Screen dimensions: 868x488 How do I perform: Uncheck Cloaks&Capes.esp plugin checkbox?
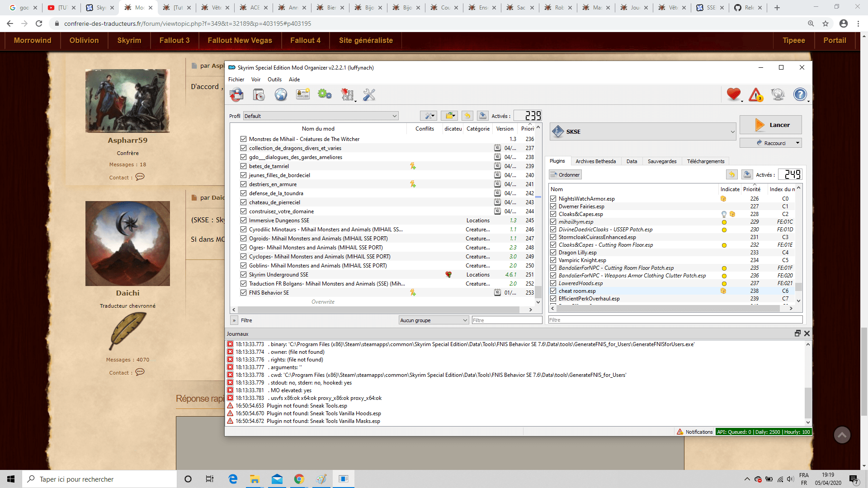(553, 214)
